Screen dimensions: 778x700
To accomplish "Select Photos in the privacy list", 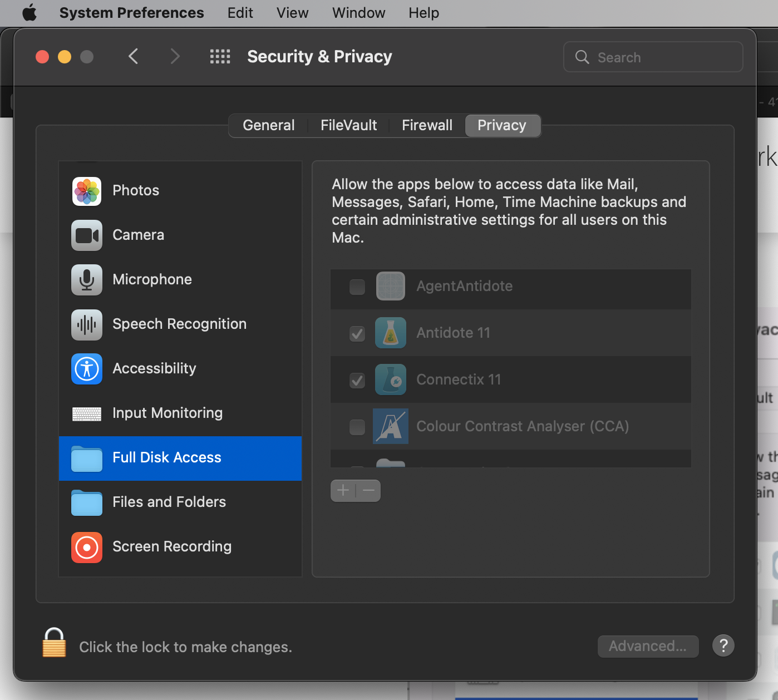I will 180,191.
